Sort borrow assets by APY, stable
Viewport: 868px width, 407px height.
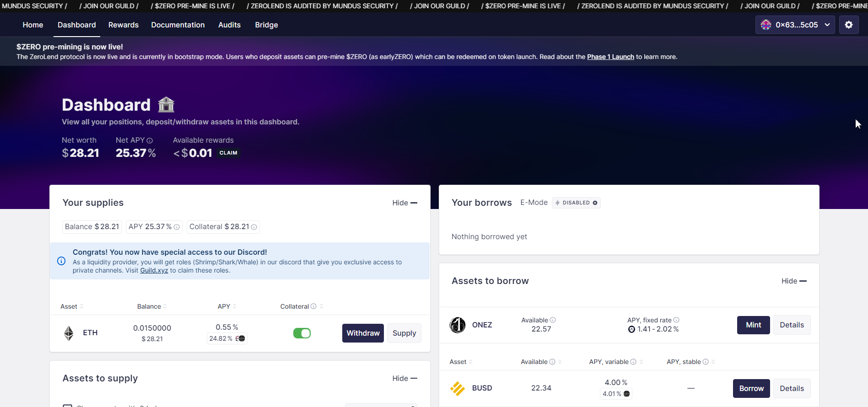click(x=691, y=362)
